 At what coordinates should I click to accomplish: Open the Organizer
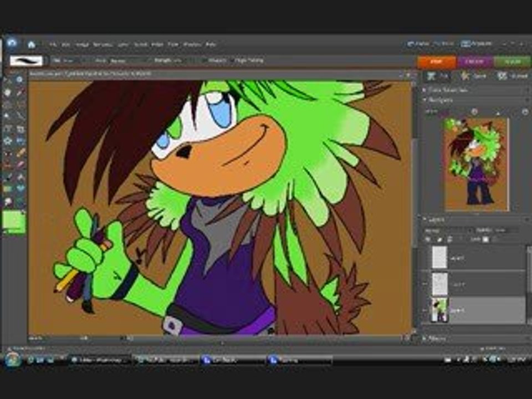pyautogui.click(x=477, y=44)
